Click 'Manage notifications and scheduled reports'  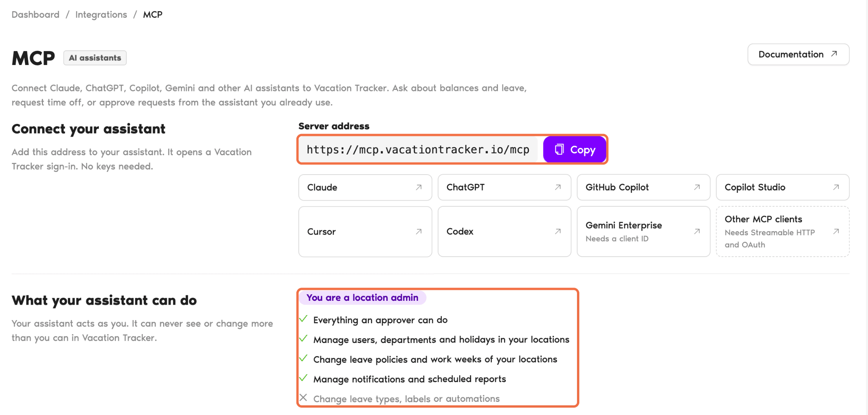click(410, 379)
